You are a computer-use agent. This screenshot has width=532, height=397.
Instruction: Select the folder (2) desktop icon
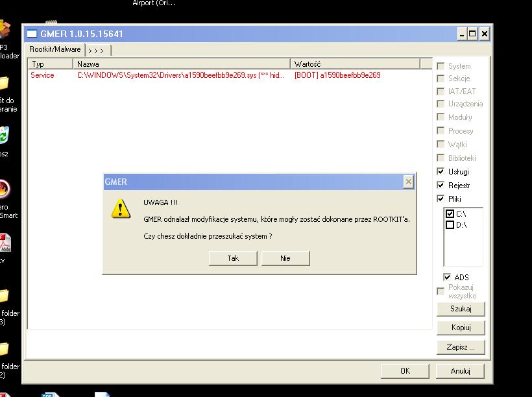click(4, 349)
